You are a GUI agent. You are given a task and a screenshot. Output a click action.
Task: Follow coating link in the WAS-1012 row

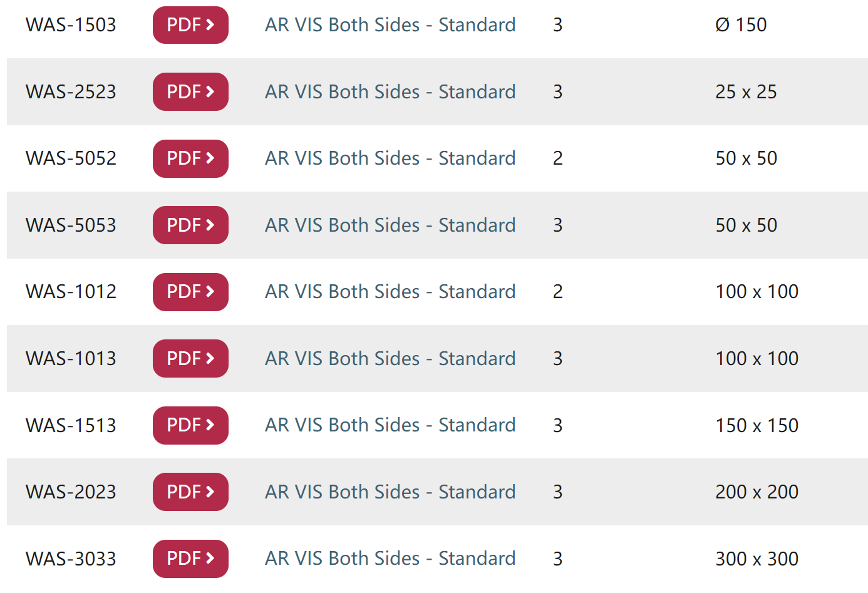(x=390, y=292)
